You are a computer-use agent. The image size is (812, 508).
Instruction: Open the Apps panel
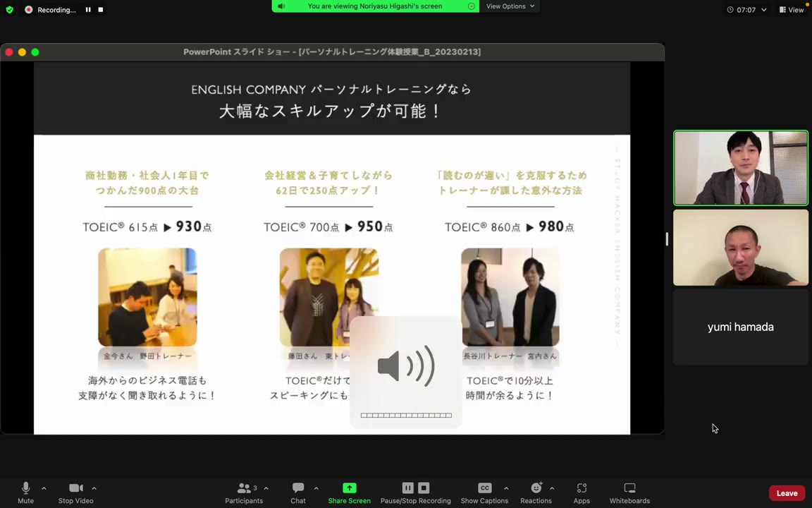pos(582,493)
